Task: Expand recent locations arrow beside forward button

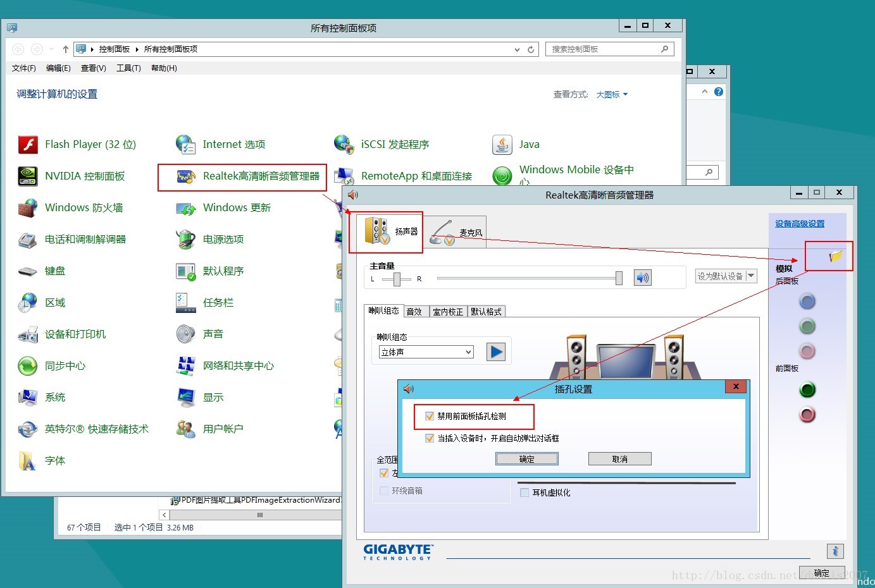Action: point(51,49)
